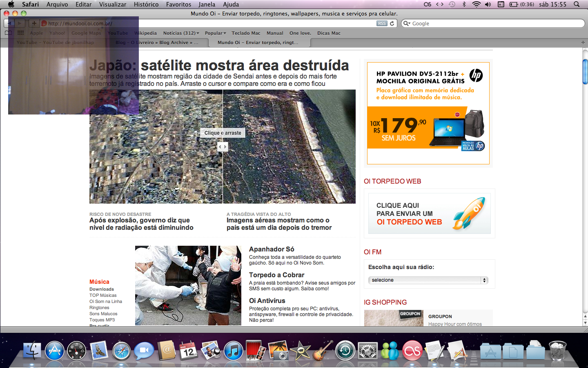Open the Favoritos menu
Image resolution: width=588 pixels, height=368 pixels.
[x=178, y=4]
